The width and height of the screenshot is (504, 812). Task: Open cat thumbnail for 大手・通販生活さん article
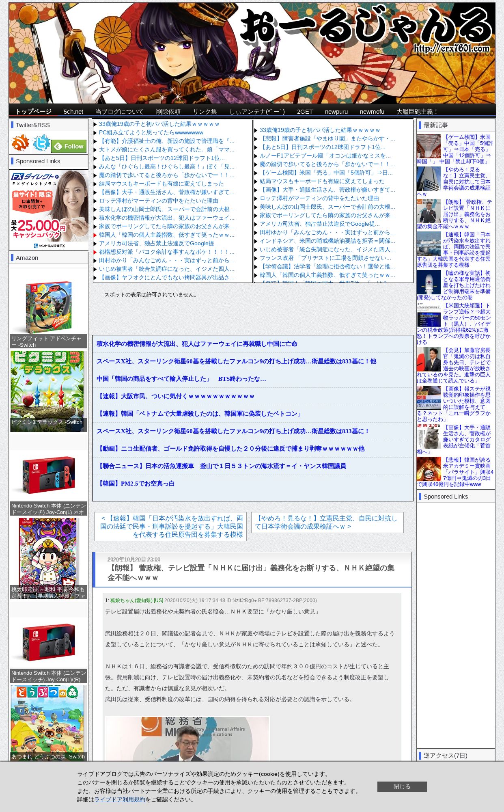pos(429,436)
